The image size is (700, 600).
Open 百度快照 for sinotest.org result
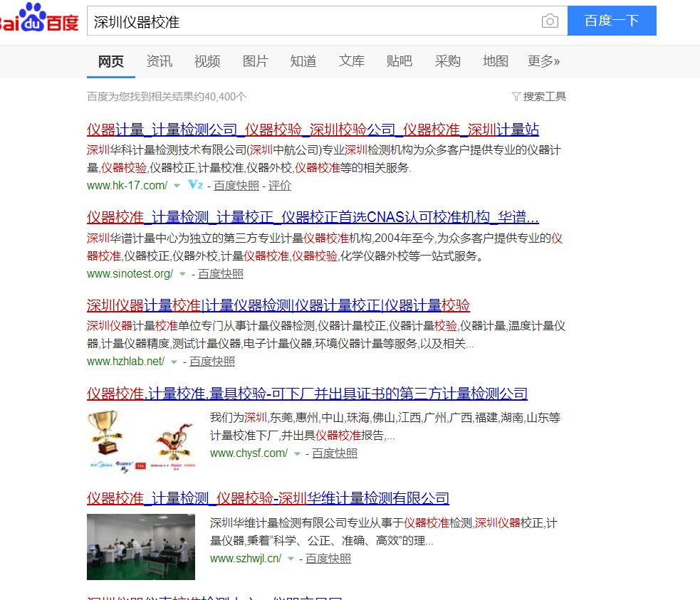[221, 274]
